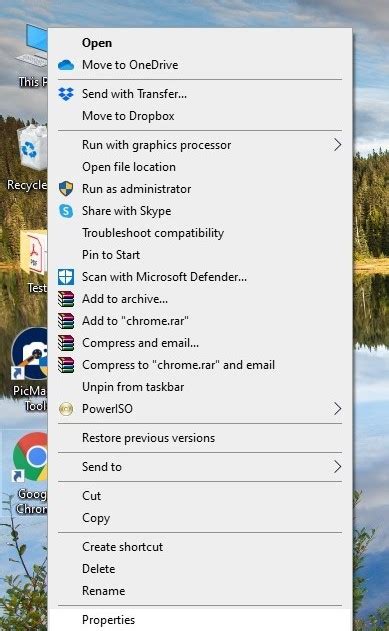Choose Copy from the context menu
This screenshot has width=389, height=631.
pyautogui.click(x=200, y=518)
